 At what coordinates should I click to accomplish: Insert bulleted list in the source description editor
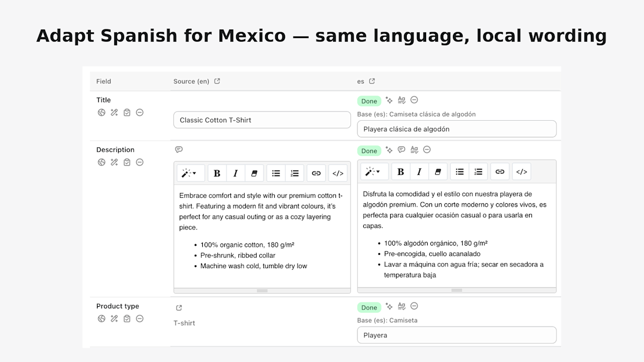point(276,173)
